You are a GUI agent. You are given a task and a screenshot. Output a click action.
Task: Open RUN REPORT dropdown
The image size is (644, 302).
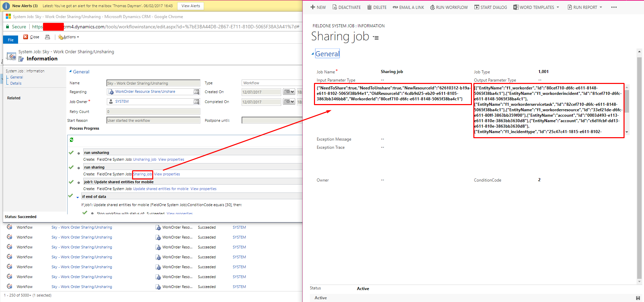585,7
